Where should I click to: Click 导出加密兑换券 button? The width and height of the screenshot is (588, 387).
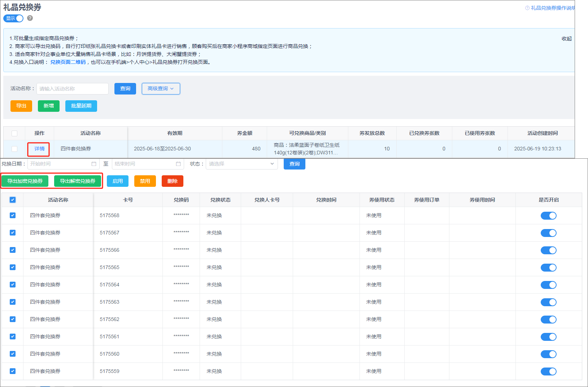(25, 181)
